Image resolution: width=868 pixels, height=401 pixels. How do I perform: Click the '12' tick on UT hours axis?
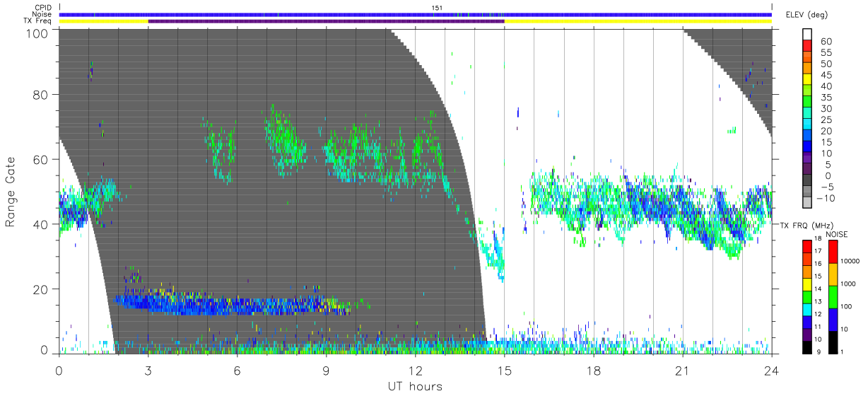415,369
